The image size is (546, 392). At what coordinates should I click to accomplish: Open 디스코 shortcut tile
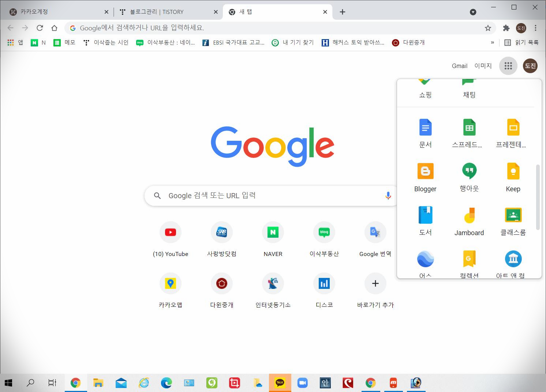coord(324,291)
